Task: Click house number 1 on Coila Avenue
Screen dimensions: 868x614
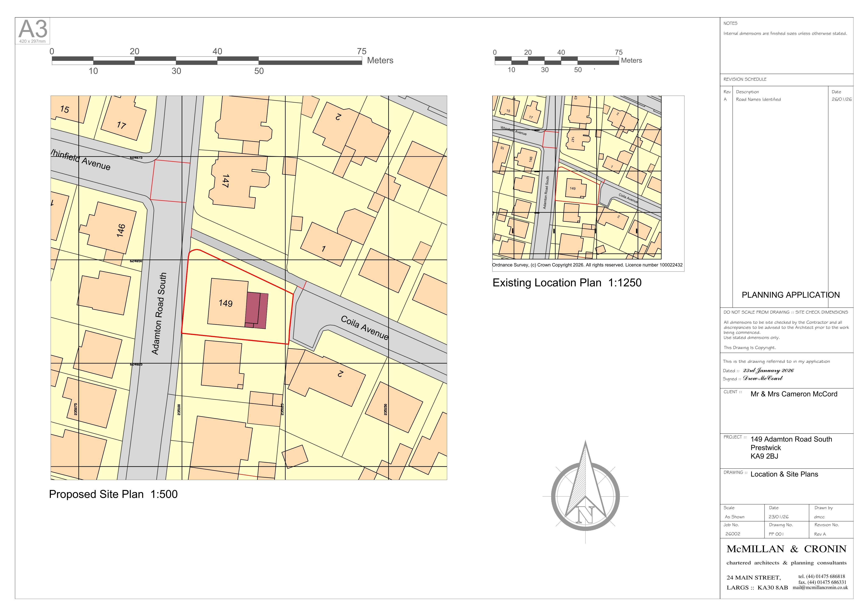Action: (324, 248)
